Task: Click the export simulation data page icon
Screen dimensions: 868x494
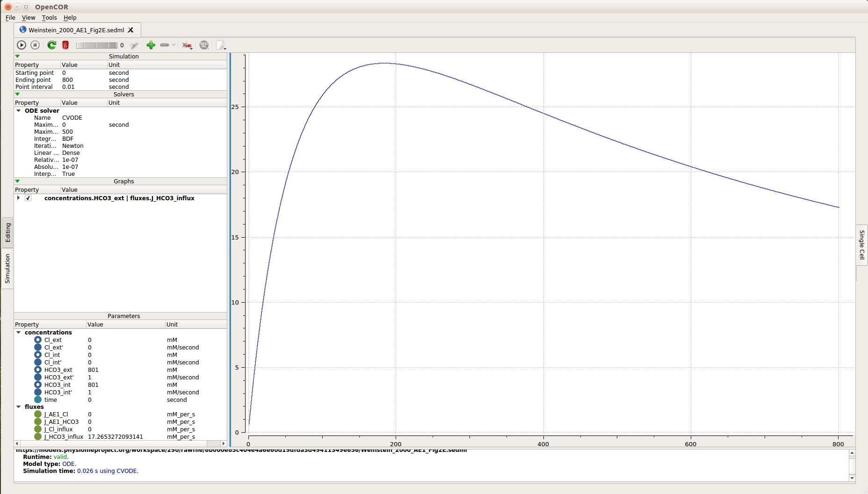Action: tap(221, 45)
